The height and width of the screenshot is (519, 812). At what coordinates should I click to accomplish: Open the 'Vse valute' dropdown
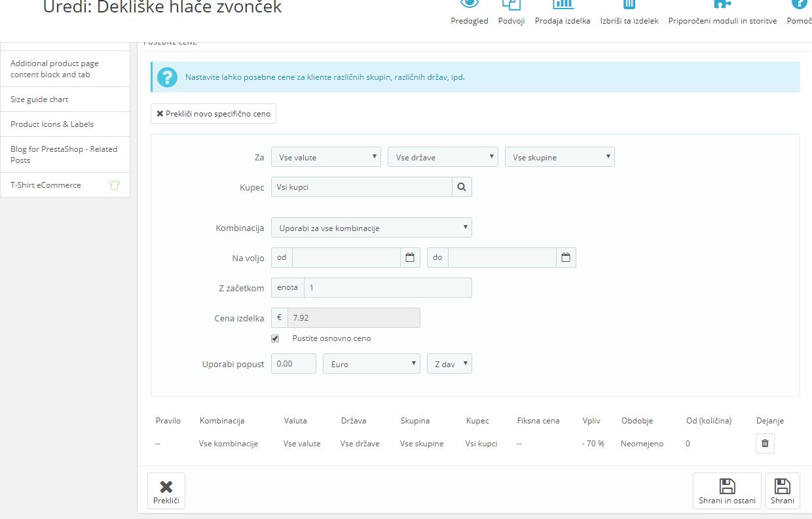[x=326, y=157]
